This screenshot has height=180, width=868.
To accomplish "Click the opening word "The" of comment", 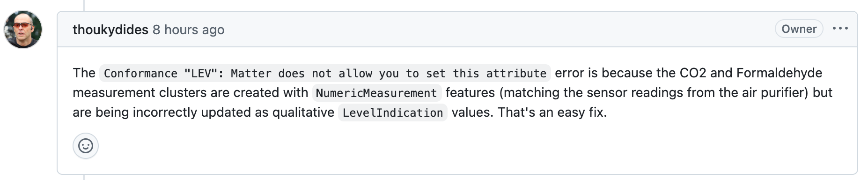I will (84, 73).
